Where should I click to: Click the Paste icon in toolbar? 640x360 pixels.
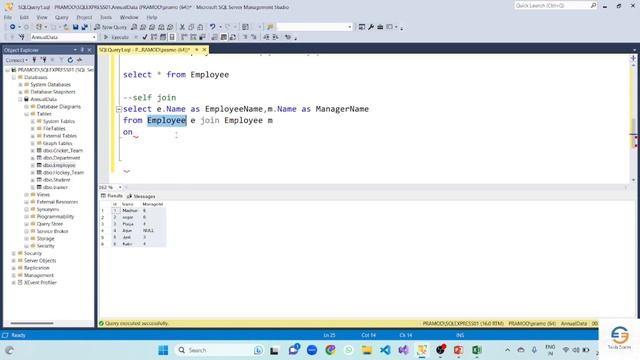pyautogui.click(x=200, y=27)
